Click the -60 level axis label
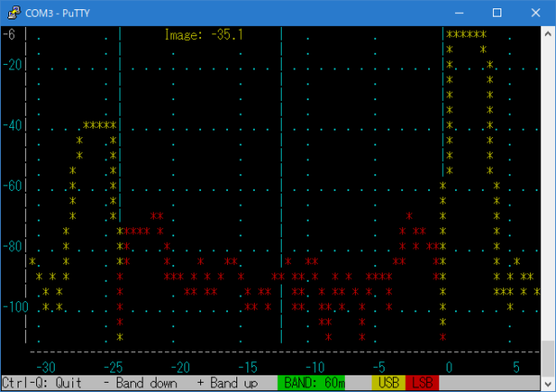Image resolution: width=556 pixels, height=392 pixels. (12, 185)
